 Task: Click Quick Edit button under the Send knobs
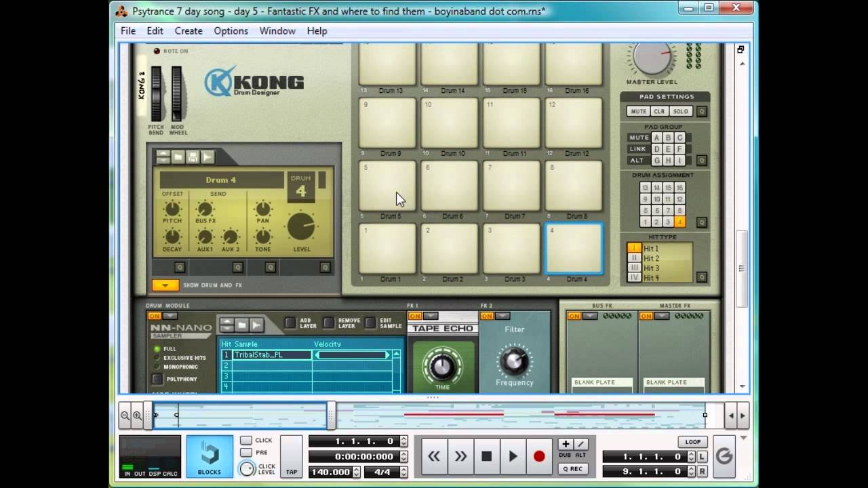[x=237, y=267]
